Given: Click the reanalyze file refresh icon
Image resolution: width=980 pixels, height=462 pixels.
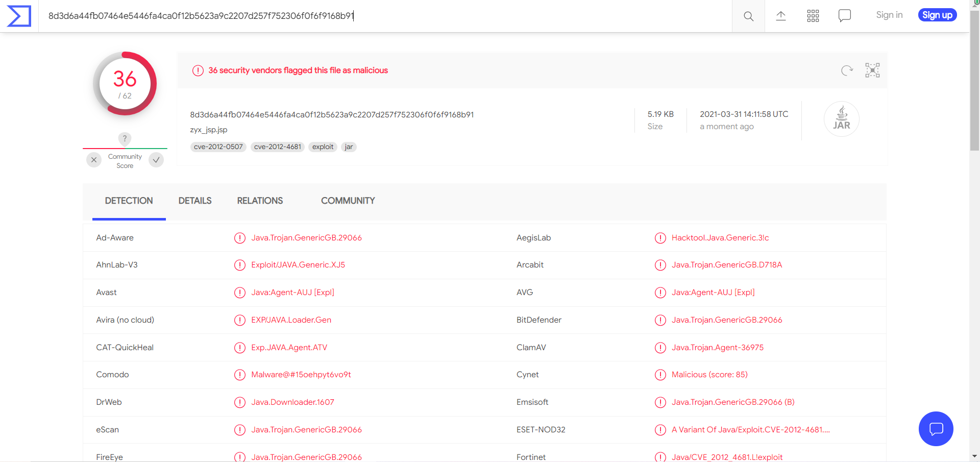Looking at the screenshot, I should tap(847, 70).
